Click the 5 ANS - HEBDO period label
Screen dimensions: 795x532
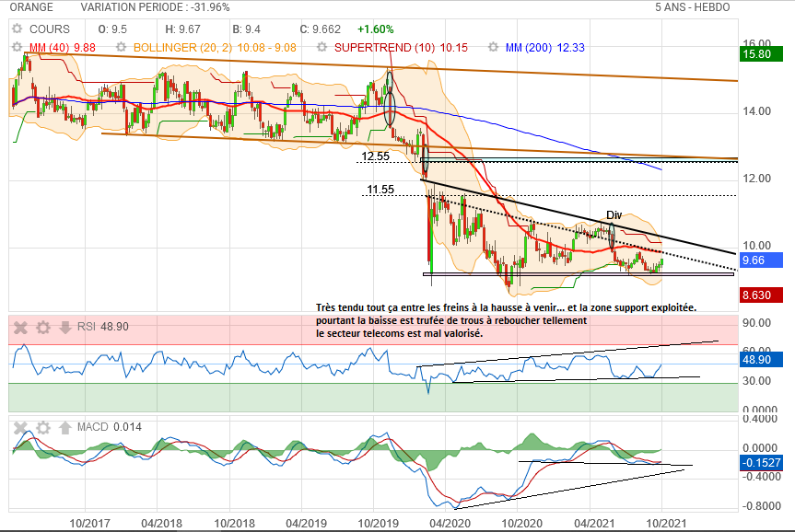693,7
